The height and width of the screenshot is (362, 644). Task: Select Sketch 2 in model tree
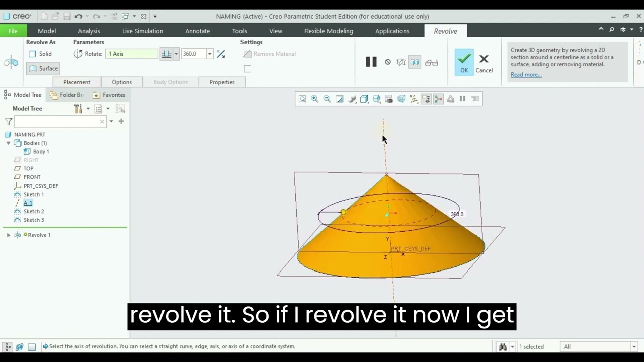pos(34,211)
